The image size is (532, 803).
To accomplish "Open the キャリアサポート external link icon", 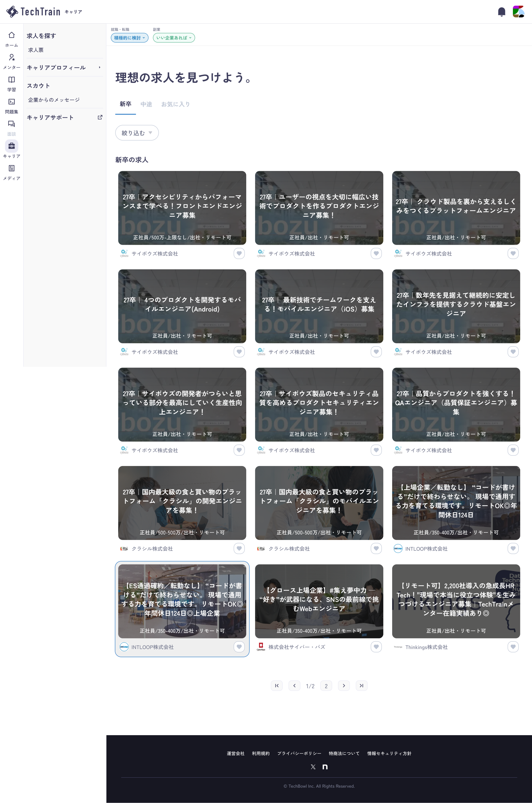I will [100, 117].
